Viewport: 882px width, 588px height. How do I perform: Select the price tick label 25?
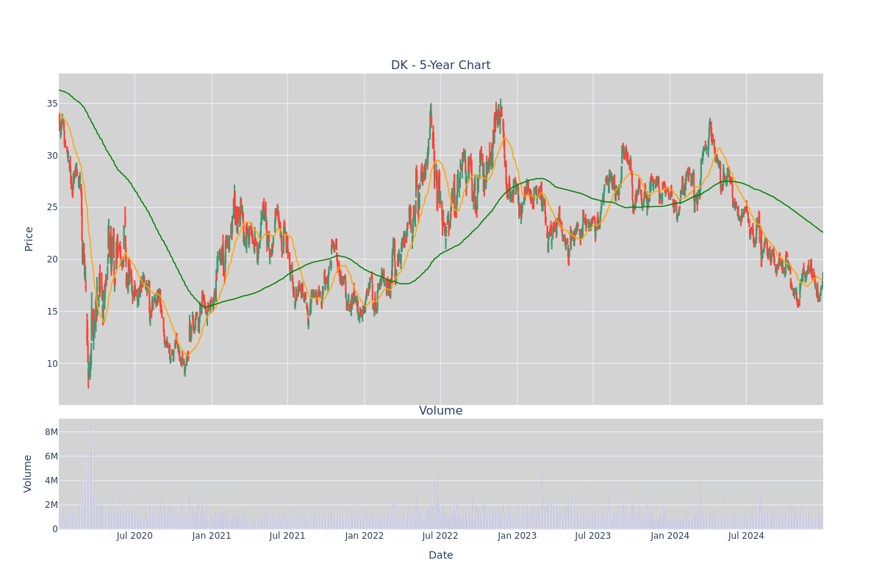(x=52, y=207)
